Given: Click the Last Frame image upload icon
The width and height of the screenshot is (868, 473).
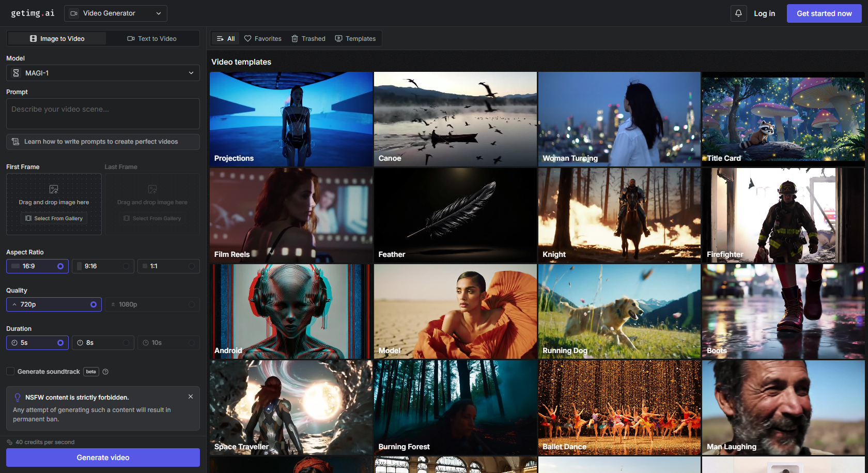Looking at the screenshot, I should coord(152,189).
